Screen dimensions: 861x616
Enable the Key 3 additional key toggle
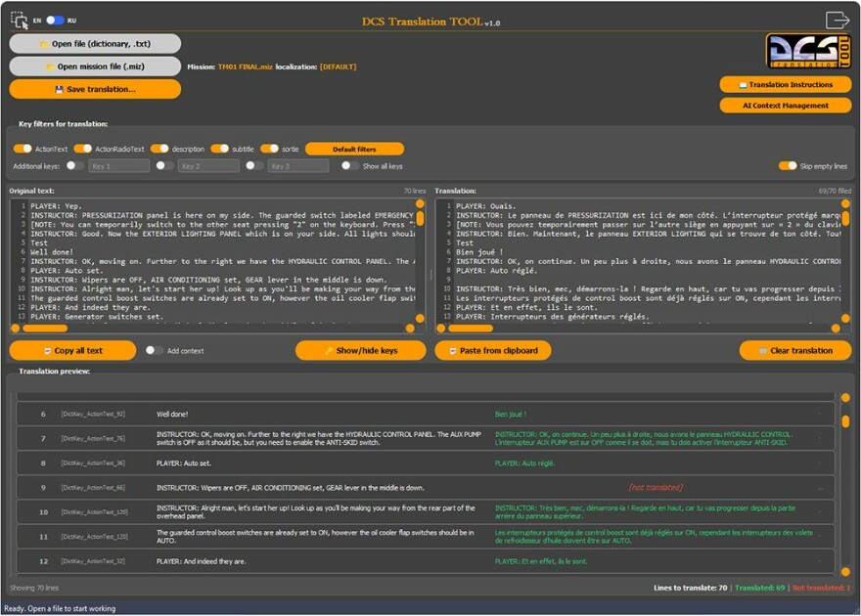[254, 165]
